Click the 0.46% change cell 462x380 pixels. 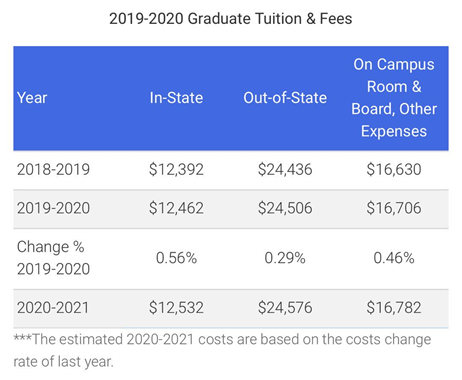point(394,258)
